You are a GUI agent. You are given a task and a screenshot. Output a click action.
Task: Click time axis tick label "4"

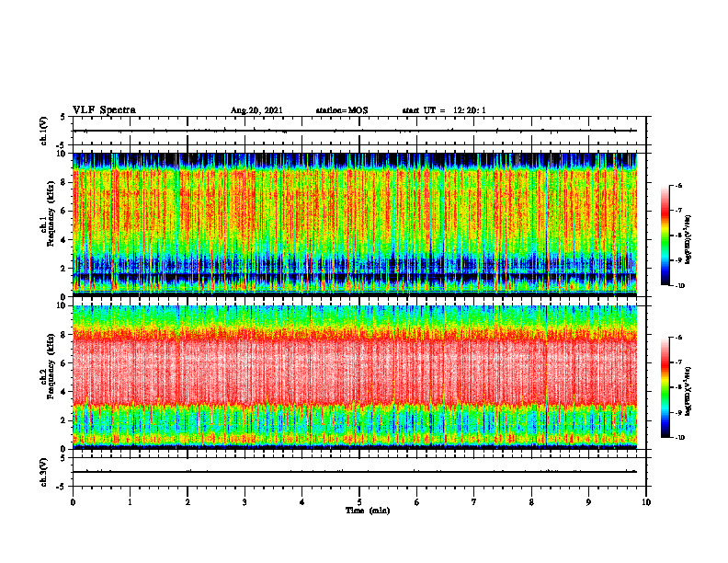click(302, 502)
